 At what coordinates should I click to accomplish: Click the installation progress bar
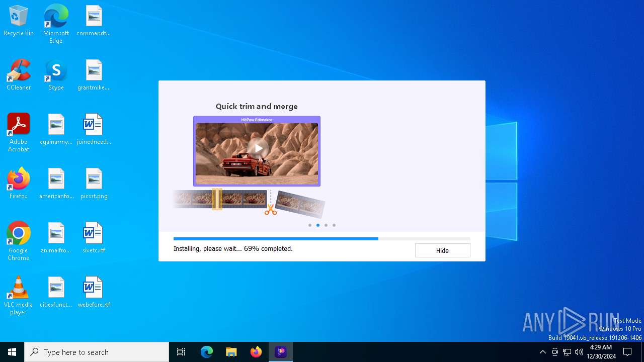[321, 239]
